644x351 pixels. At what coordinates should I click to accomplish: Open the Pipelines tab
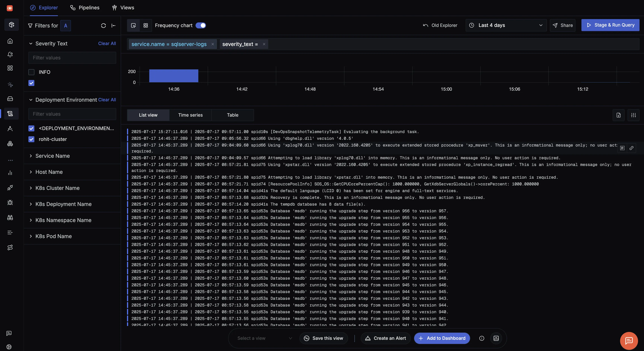(85, 7)
